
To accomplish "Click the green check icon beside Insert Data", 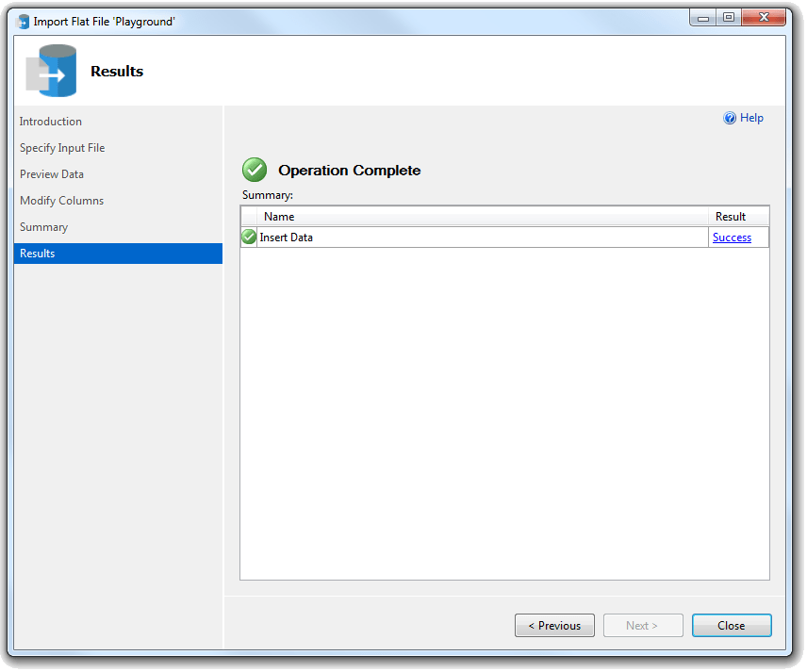I will [249, 237].
